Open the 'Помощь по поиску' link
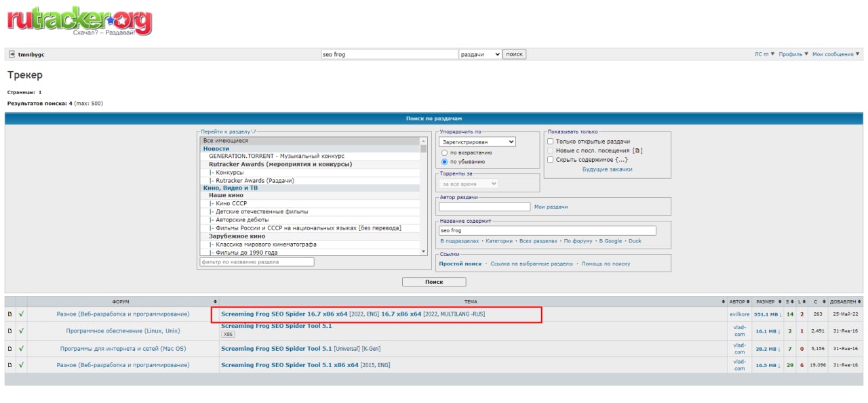This screenshot has width=868, height=403. pyautogui.click(x=606, y=263)
